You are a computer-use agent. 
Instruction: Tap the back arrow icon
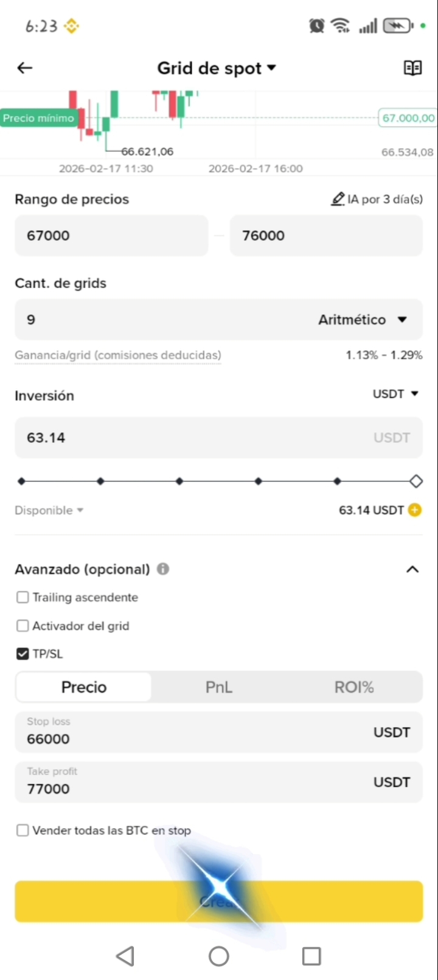coord(25,68)
